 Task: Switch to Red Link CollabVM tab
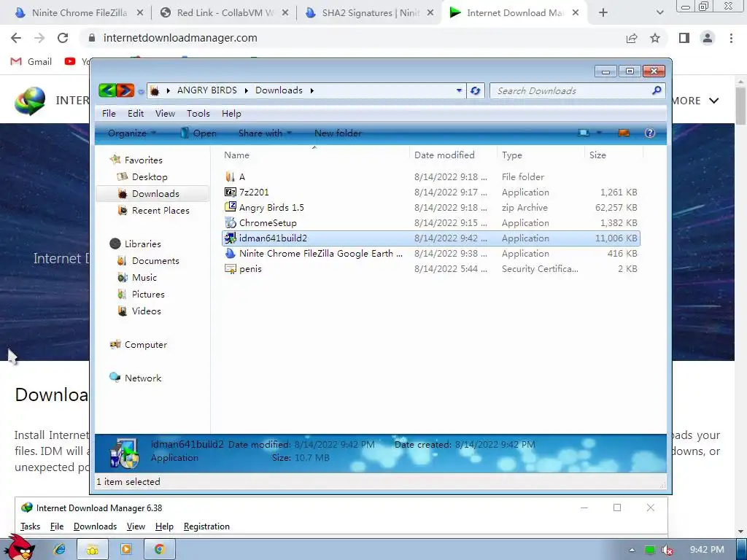pos(224,13)
